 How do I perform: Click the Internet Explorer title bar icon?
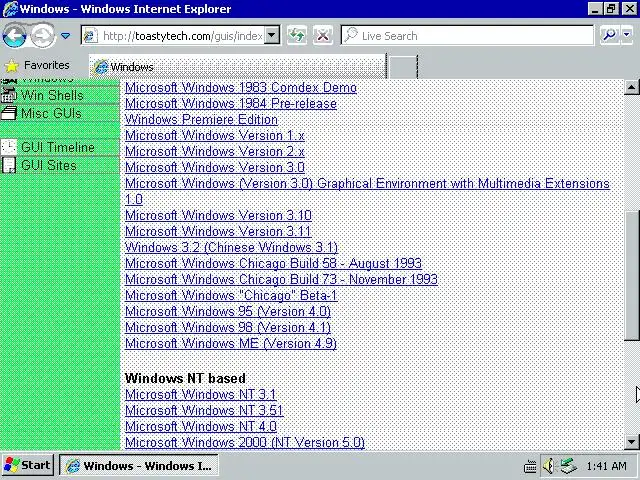[10, 9]
